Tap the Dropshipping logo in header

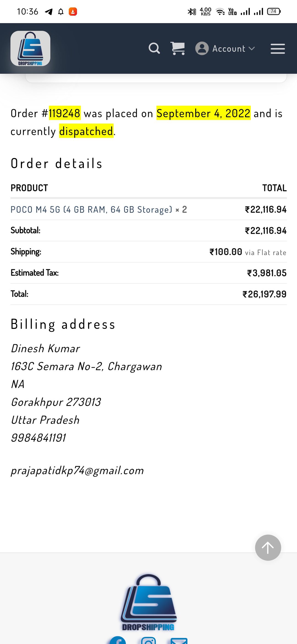[30, 48]
